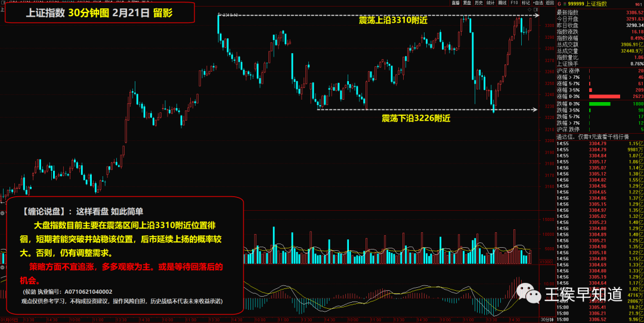Click the WeChat logo watermark

pos(528,294)
